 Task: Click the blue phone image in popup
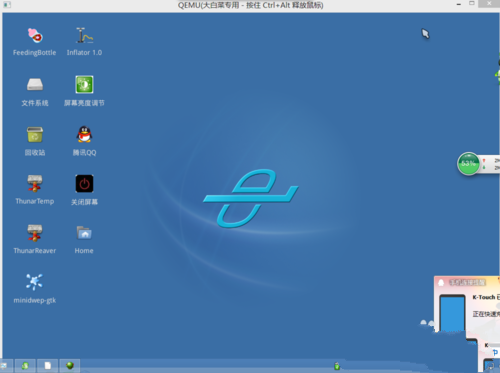point(452,313)
